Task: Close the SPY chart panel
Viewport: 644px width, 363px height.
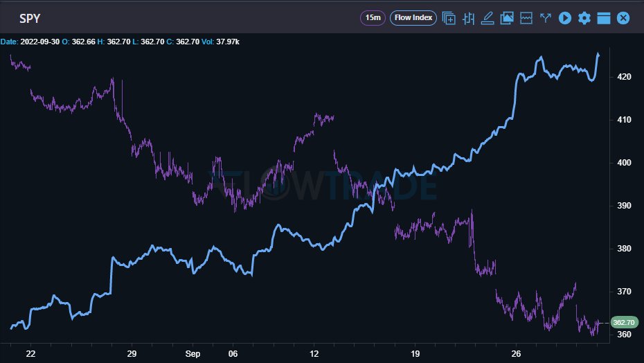Action: [x=623, y=18]
